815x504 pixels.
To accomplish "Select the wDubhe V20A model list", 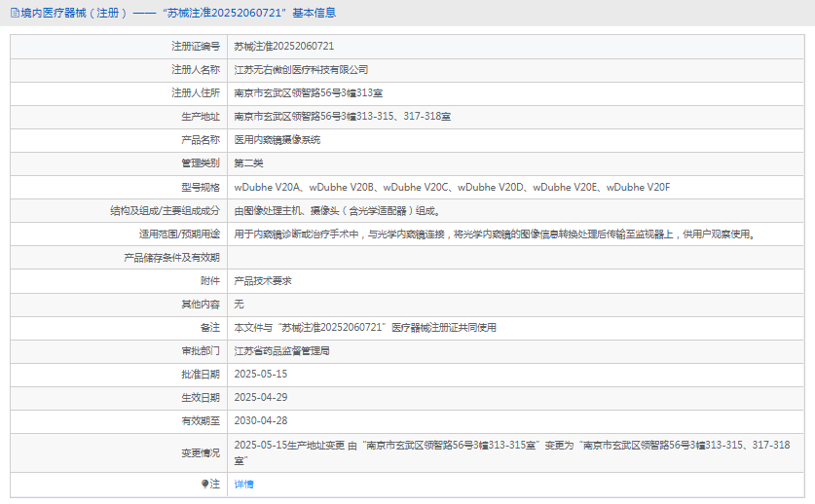I will (452, 187).
